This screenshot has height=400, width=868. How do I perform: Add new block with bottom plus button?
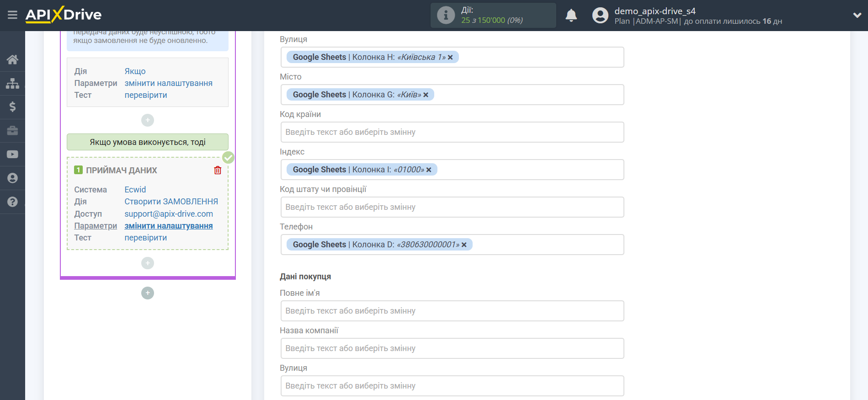(x=148, y=293)
